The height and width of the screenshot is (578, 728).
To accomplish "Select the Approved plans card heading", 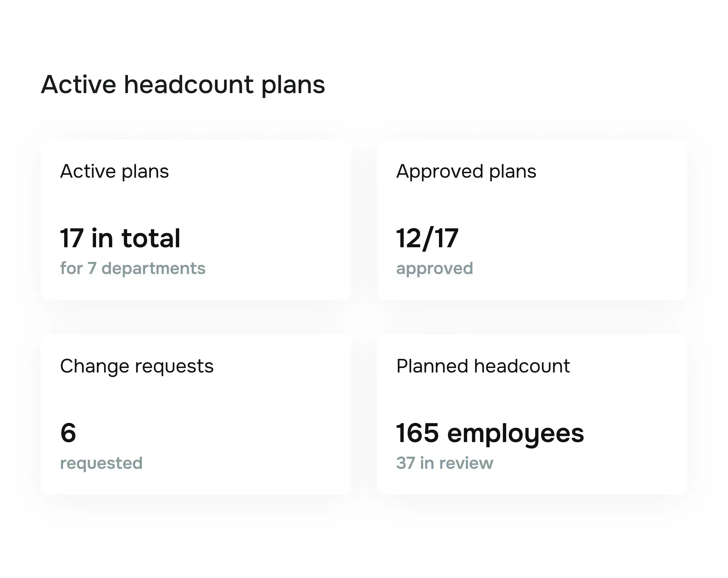I will pyautogui.click(x=466, y=172).
